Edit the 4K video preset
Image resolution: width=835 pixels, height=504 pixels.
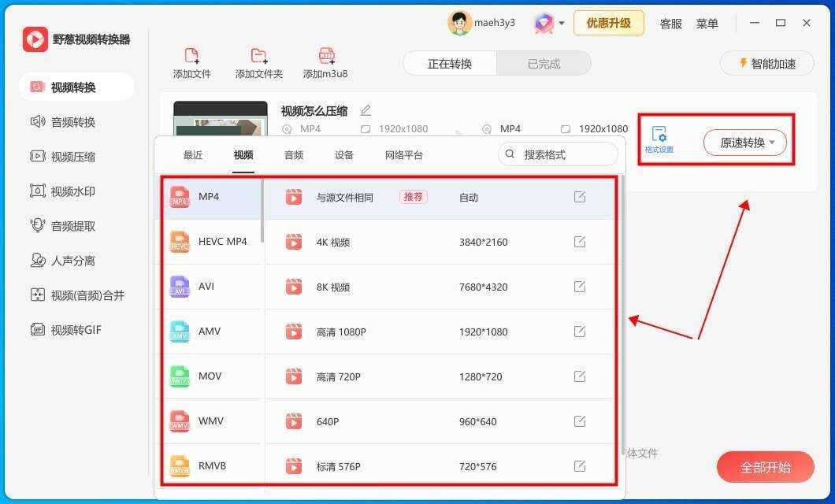click(580, 242)
